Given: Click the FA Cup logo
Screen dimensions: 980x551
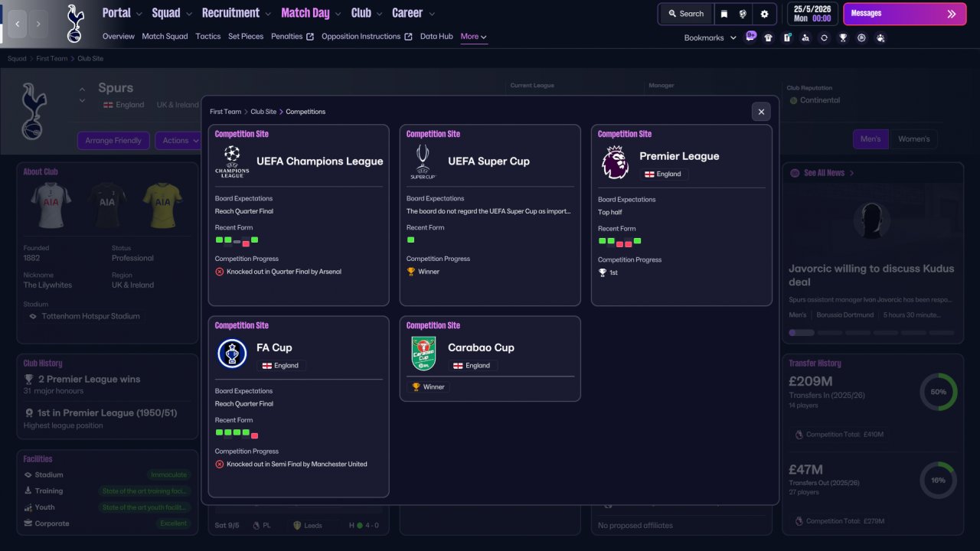Looking at the screenshot, I should click(x=232, y=354).
